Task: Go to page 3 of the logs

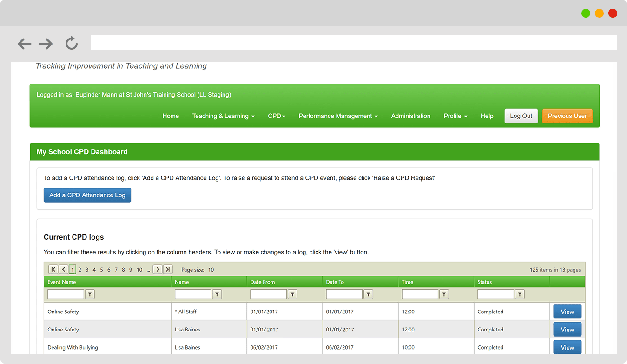Action: pos(87,270)
